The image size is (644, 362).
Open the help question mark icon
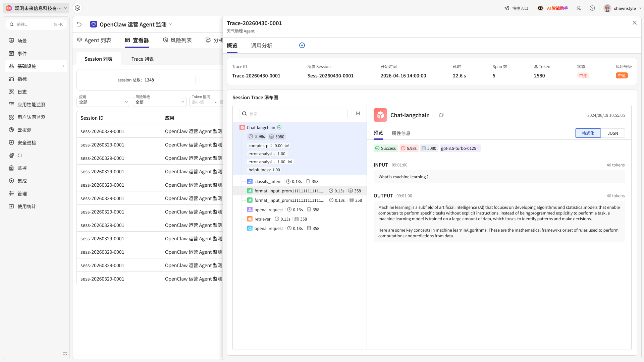pos(592,8)
